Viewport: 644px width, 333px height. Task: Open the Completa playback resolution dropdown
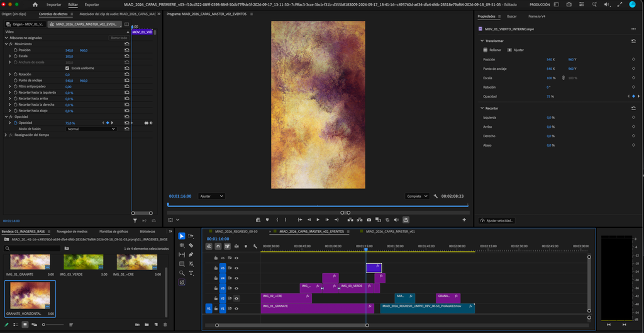click(x=417, y=196)
